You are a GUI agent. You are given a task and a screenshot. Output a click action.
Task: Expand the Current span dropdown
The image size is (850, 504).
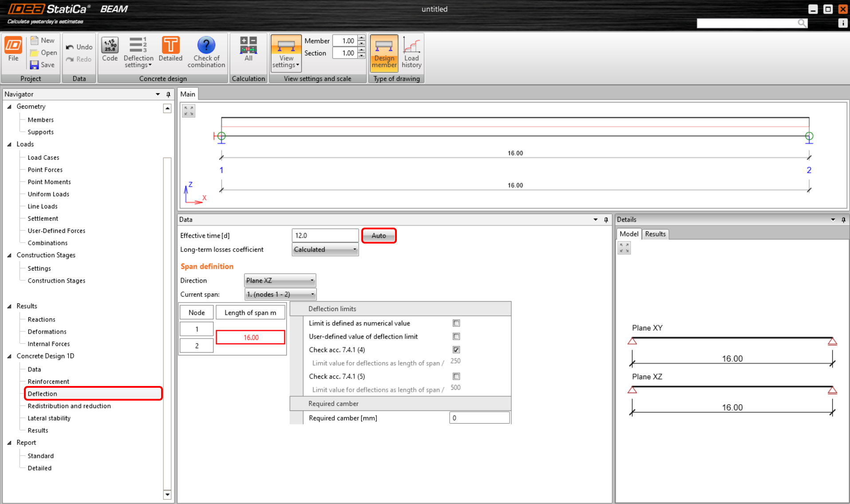(x=281, y=295)
